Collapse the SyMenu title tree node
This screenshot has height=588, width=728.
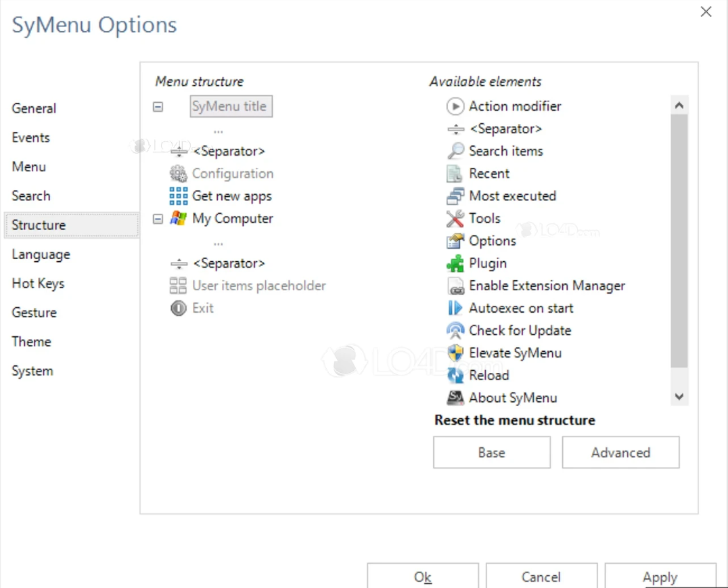pos(158,107)
